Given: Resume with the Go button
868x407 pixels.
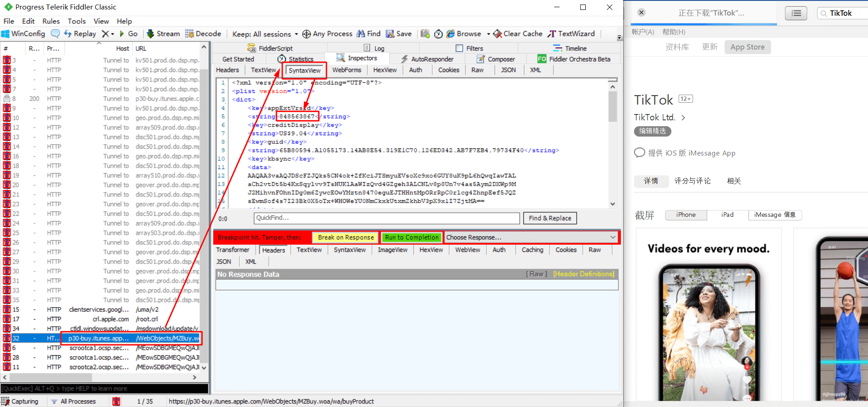Looking at the screenshot, I should (x=128, y=34).
